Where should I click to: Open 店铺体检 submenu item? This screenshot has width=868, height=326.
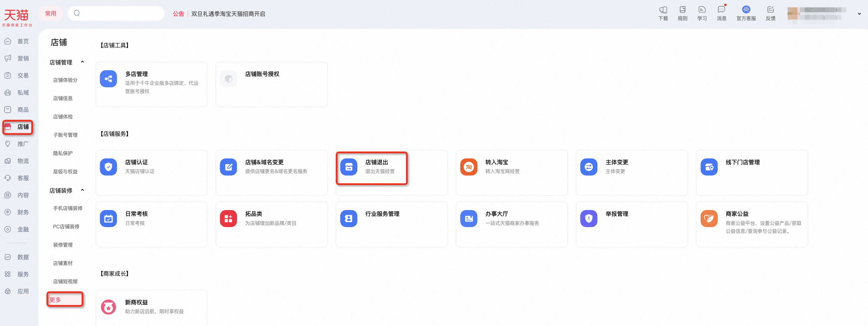[x=63, y=117]
